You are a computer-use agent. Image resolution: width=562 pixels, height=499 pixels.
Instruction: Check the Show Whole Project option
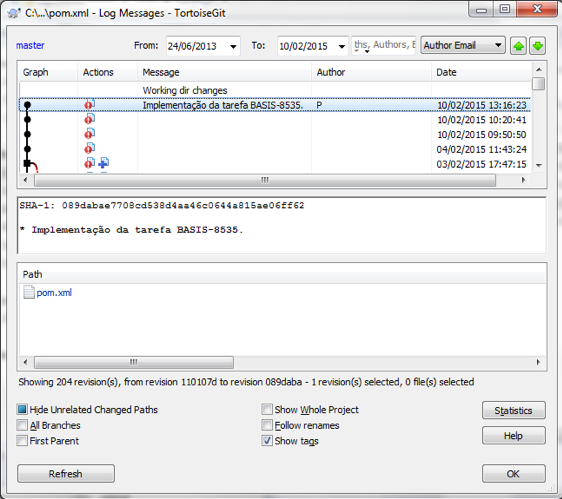point(267,409)
